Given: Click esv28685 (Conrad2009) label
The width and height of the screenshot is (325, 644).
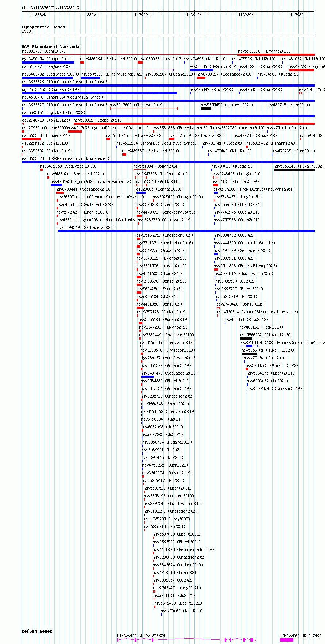Looking at the screenshot, I should (159, 189).
